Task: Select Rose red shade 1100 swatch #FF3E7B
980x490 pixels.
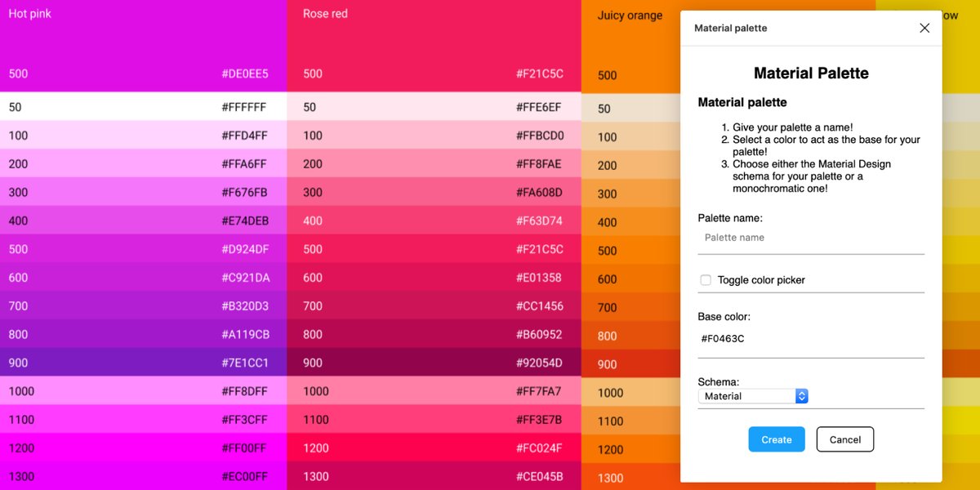Action: point(433,420)
